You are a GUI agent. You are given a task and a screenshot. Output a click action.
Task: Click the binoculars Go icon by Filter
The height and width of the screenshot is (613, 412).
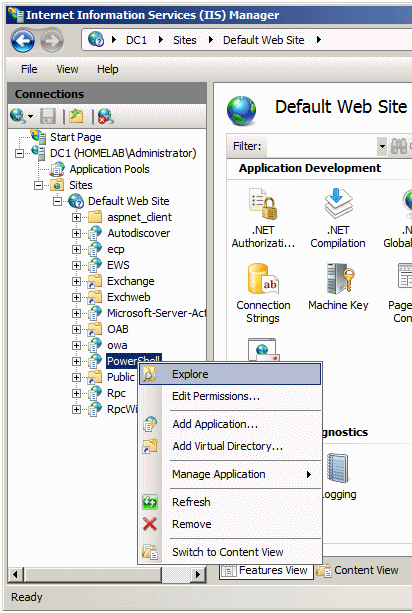pyautogui.click(x=399, y=146)
